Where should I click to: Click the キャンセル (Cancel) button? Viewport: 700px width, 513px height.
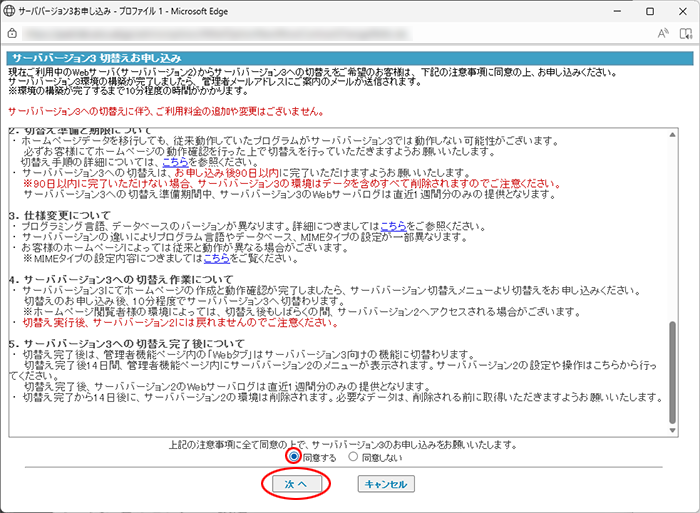point(385,484)
